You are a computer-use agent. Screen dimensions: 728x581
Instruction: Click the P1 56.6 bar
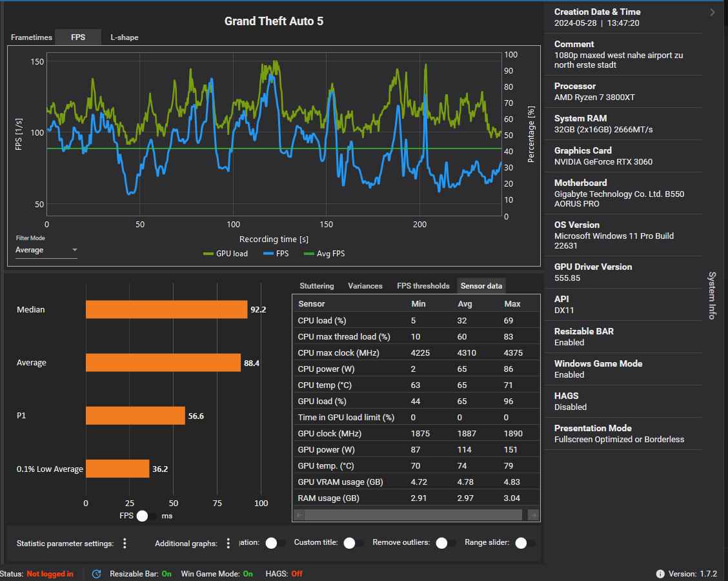[136, 416]
